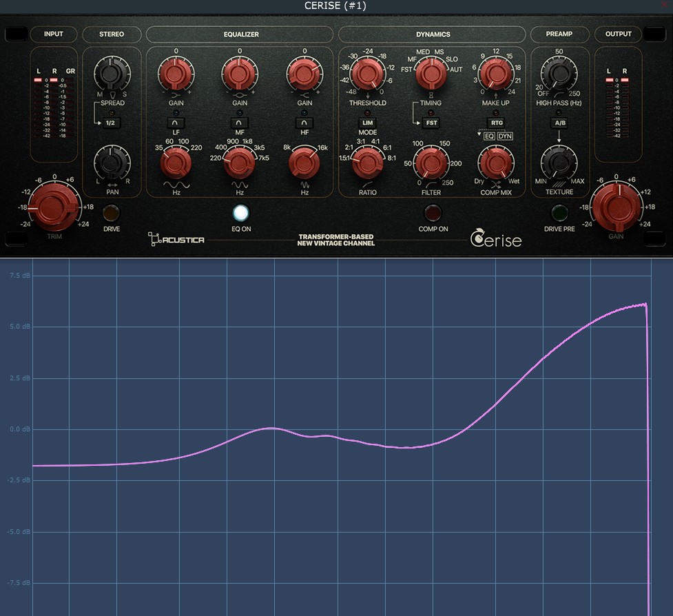Click the input level meter
The image size is (673, 616).
(46, 108)
